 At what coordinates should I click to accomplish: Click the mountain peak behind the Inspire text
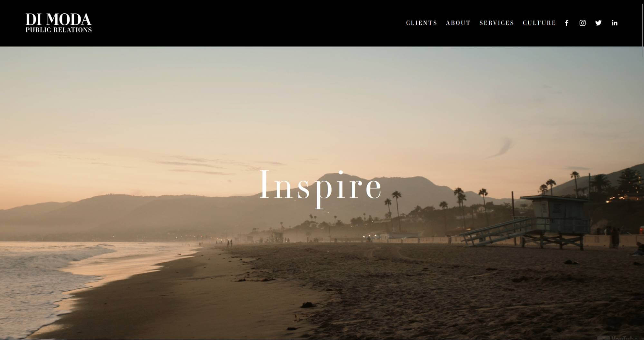click(335, 178)
